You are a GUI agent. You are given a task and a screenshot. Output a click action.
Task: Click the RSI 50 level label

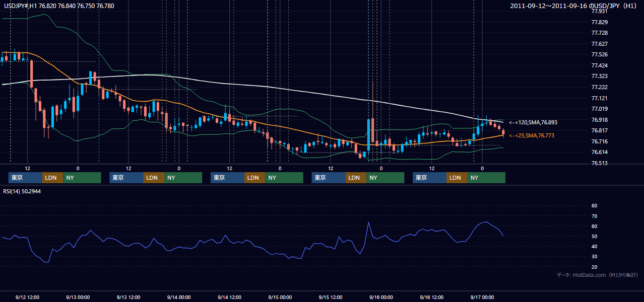point(594,236)
